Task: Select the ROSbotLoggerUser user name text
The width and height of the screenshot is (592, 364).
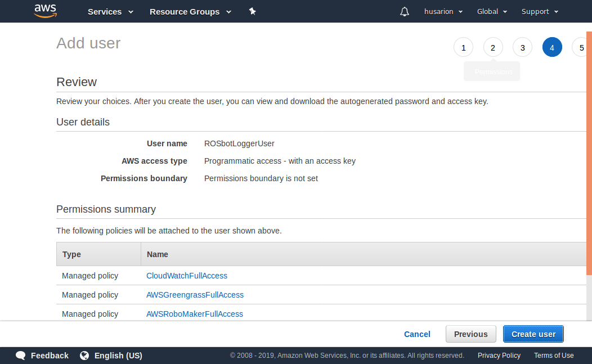Action: (239, 143)
